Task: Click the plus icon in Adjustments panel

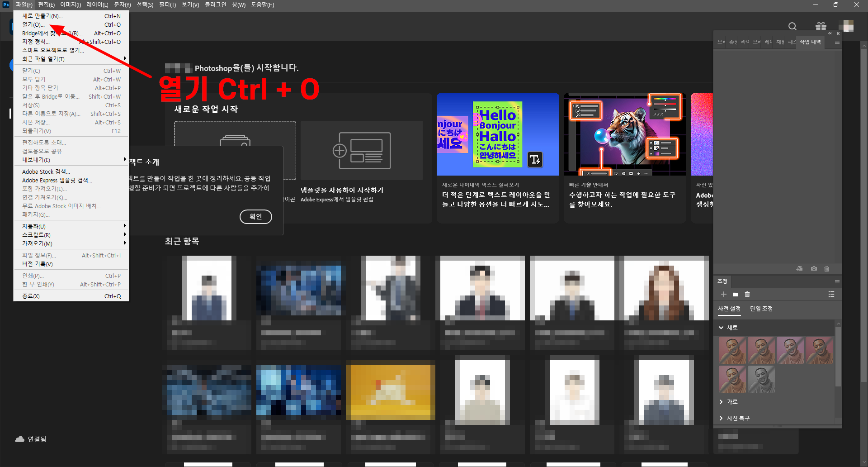Action: click(723, 294)
